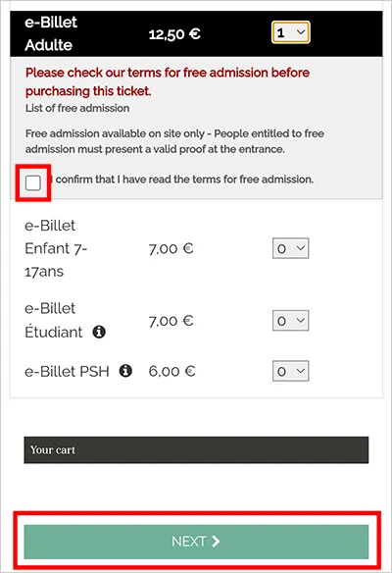Select the 'Your cart' header bar
392x573 pixels.
click(x=196, y=449)
